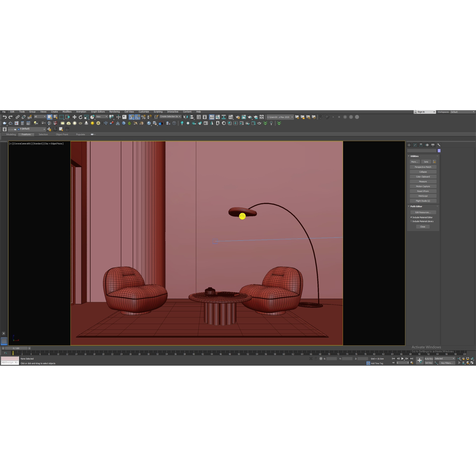Click the Perspective Match utility button

423,167
